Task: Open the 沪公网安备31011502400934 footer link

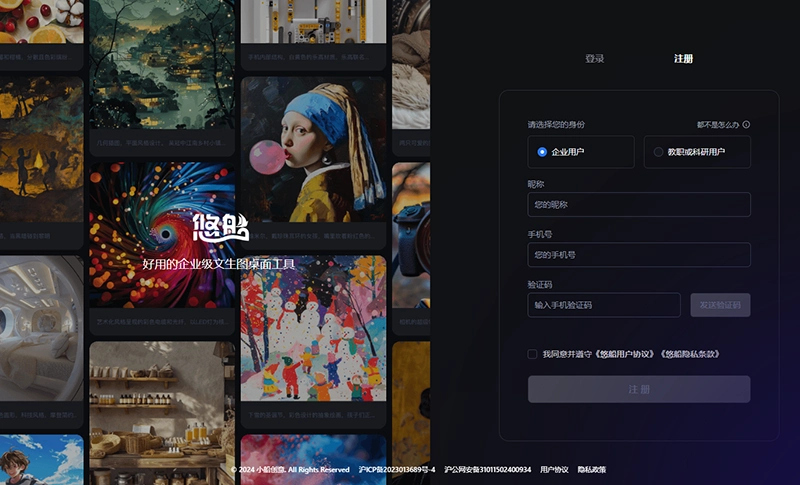Action: pos(488,469)
